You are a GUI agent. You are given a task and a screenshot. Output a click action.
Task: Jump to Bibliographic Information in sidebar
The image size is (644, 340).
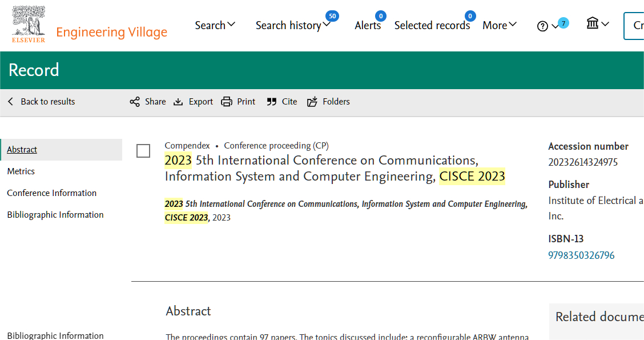tap(55, 215)
